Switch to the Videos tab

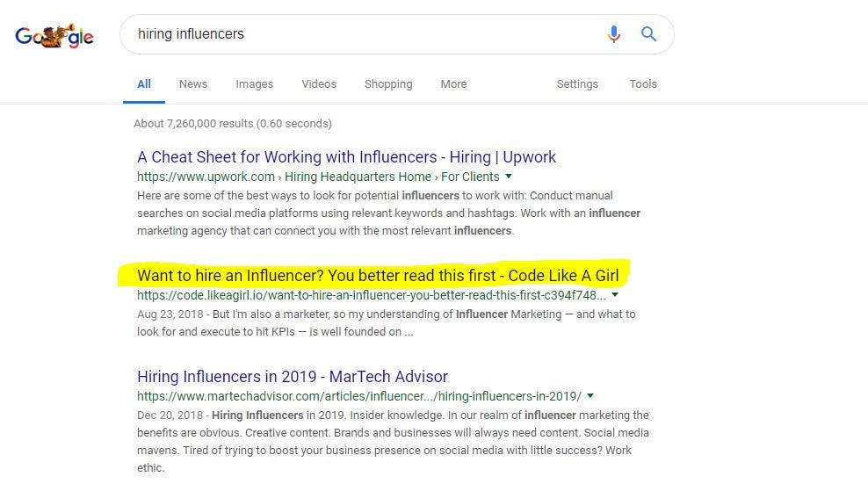tap(319, 84)
